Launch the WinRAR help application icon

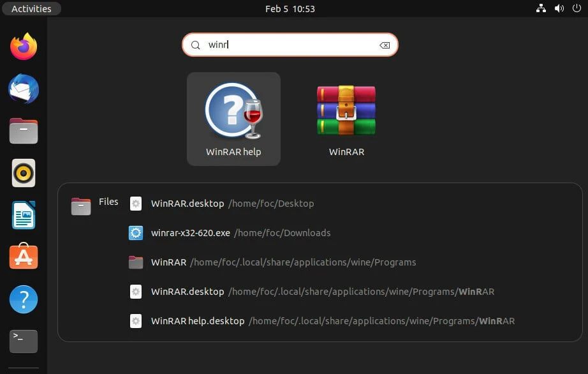(x=233, y=118)
